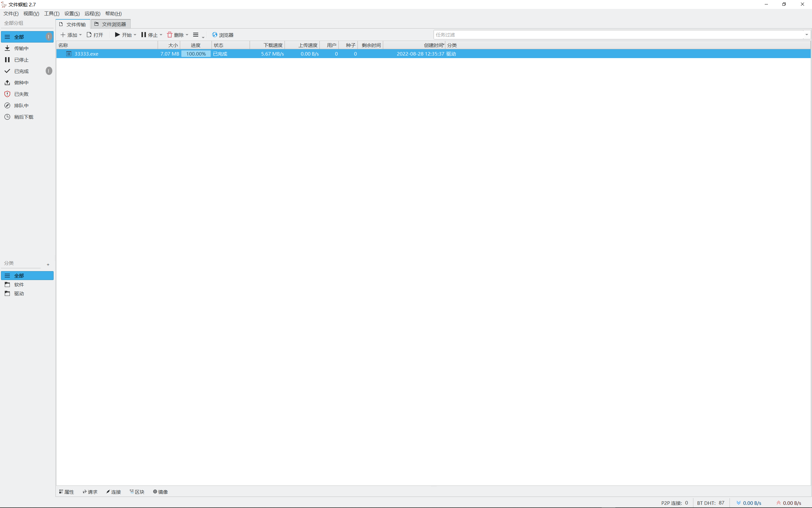Open the 工具(T) menu

pyautogui.click(x=52, y=13)
